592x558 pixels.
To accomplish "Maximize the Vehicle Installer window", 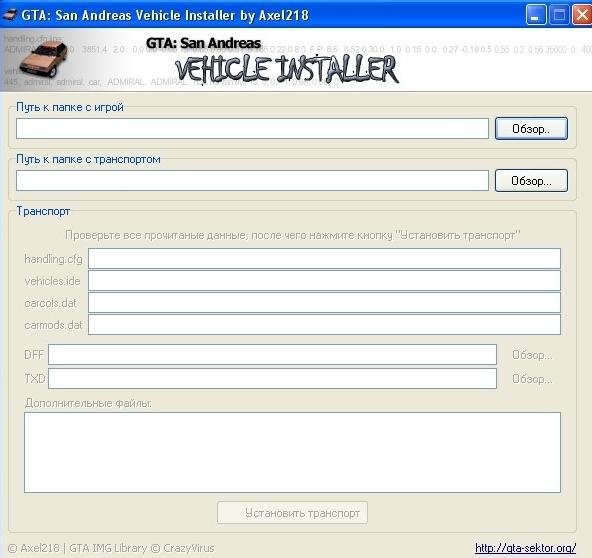I will (559, 15).
